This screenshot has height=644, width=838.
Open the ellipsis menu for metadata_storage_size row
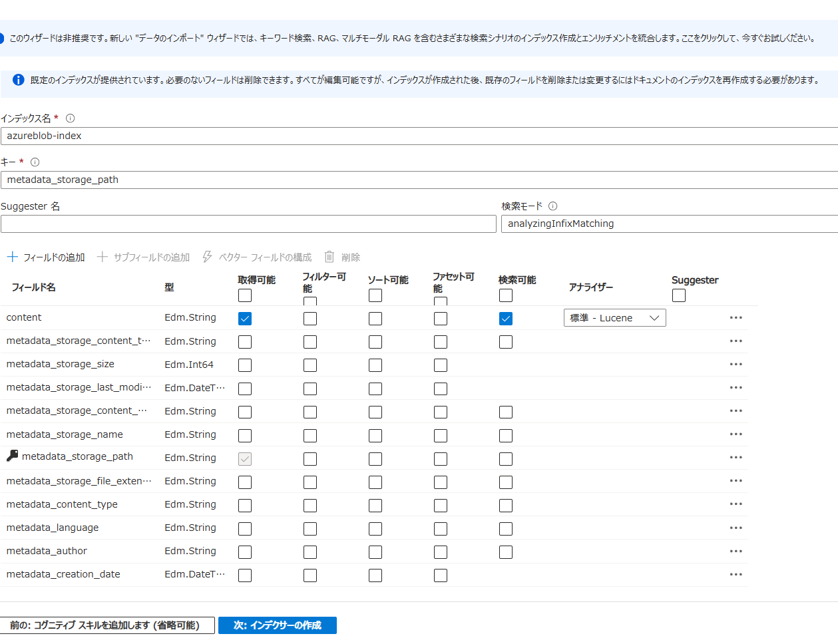(x=735, y=365)
